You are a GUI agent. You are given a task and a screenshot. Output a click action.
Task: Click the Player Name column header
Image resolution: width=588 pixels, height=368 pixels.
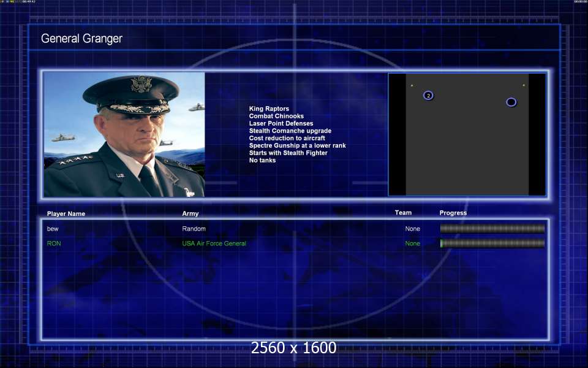point(66,214)
